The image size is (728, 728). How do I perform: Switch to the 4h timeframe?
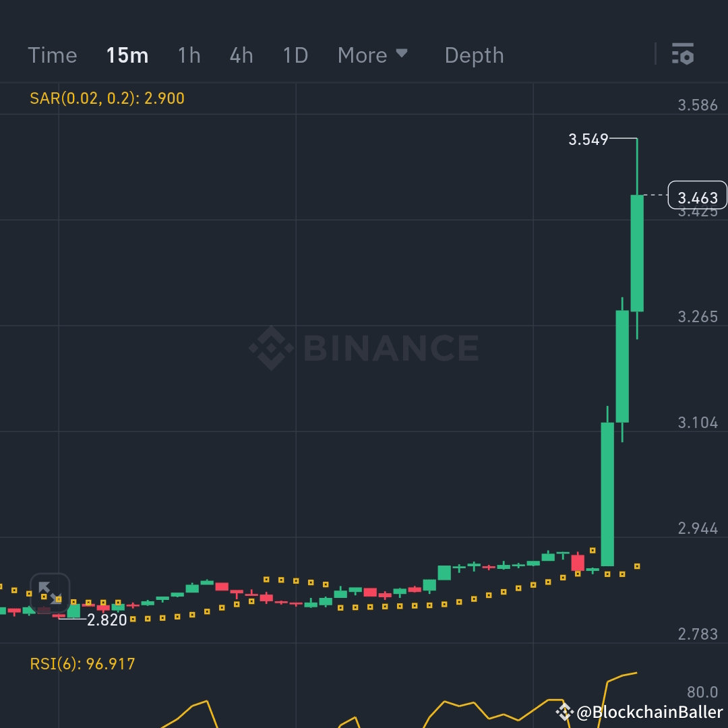pyautogui.click(x=241, y=55)
